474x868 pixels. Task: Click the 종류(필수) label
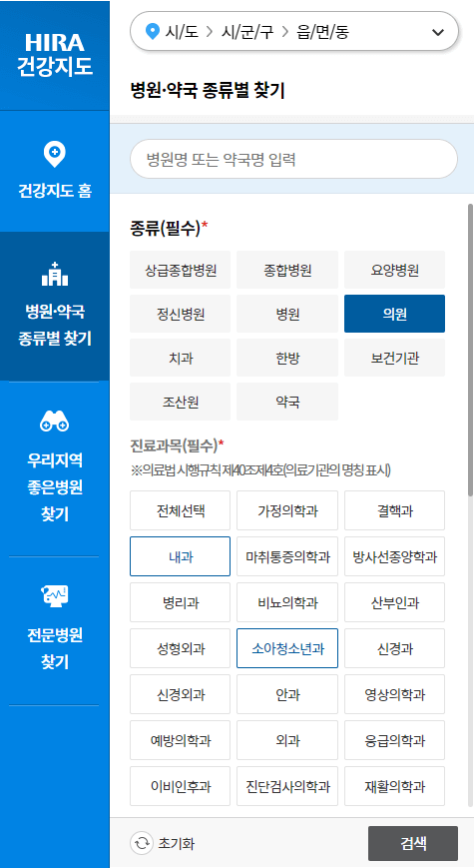(169, 228)
